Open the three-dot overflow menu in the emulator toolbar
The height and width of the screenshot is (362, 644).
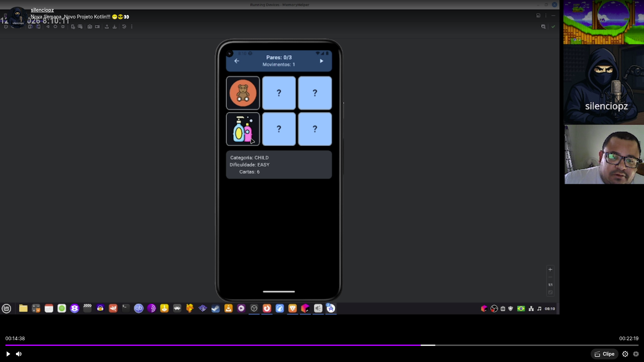point(132,26)
